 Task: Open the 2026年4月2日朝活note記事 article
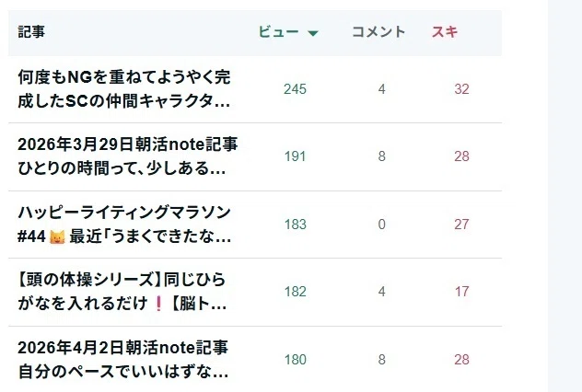pos(122,360)
